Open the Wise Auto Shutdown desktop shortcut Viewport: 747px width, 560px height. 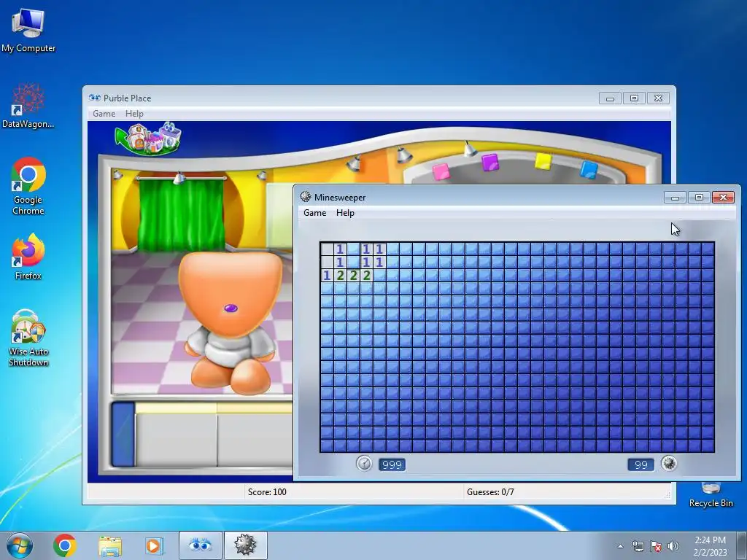click(x=28, y=338)
